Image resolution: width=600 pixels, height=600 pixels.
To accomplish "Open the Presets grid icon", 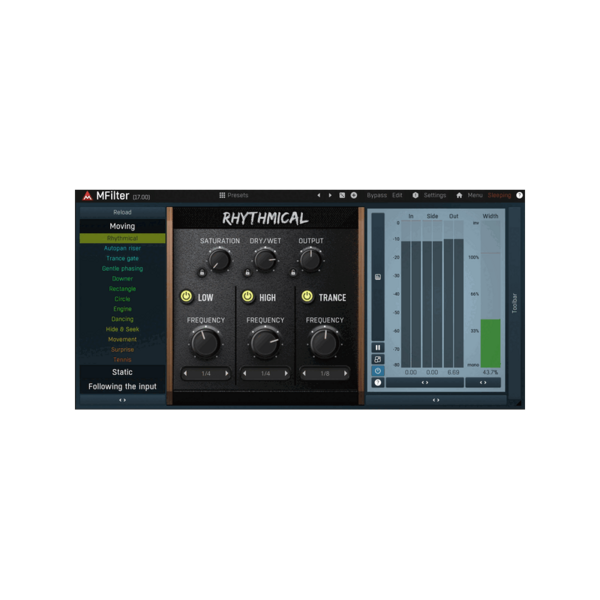I will [222, 196].
